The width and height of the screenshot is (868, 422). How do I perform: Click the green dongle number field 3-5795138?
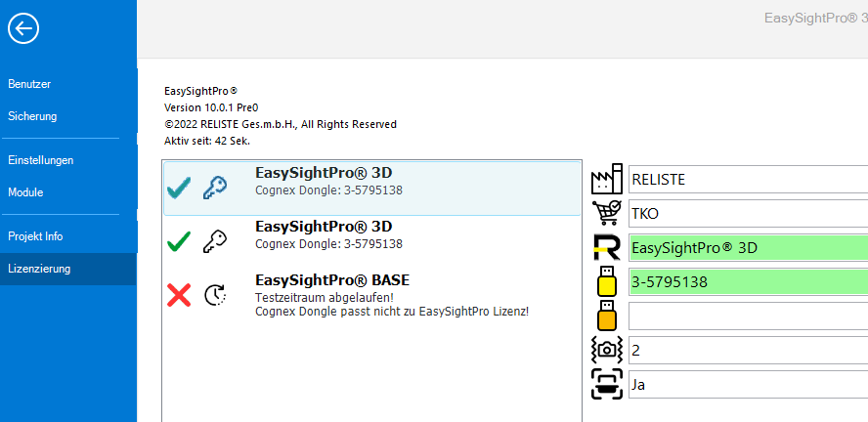pyautogui.click(x=748, y=282)
